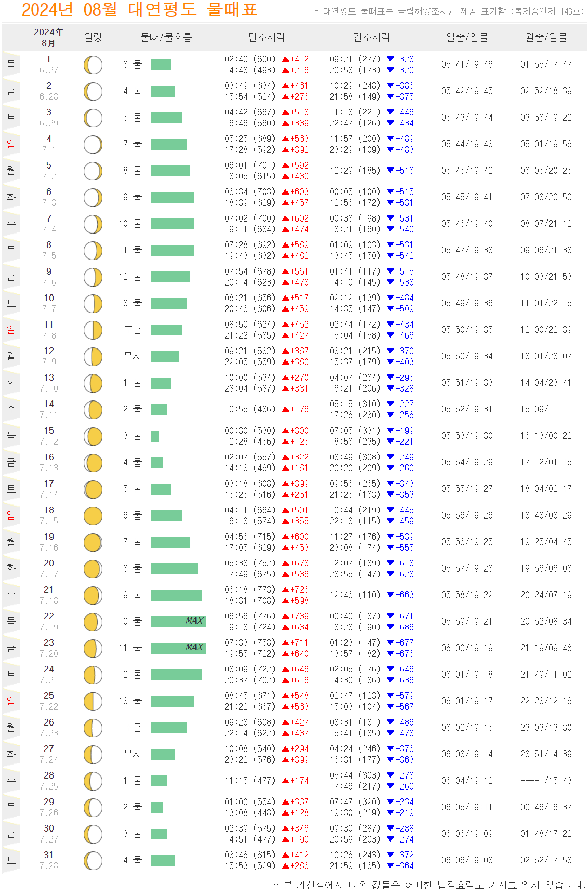588x893 pixels.
Task: Click the red Sunday badge for August 4
Action: click(11, 145)
